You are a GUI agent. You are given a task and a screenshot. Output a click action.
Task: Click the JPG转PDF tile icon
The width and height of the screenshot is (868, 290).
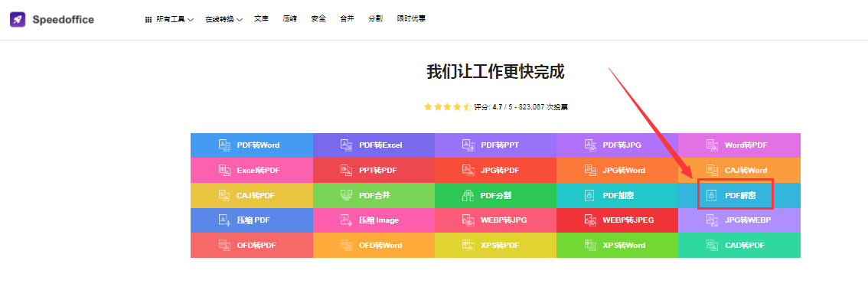(x=468, y=170)
